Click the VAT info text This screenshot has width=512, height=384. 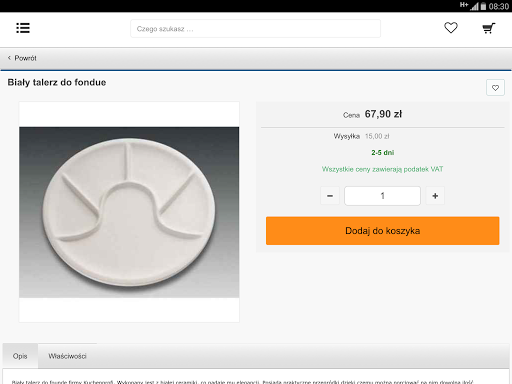click(x=382, y=169)
